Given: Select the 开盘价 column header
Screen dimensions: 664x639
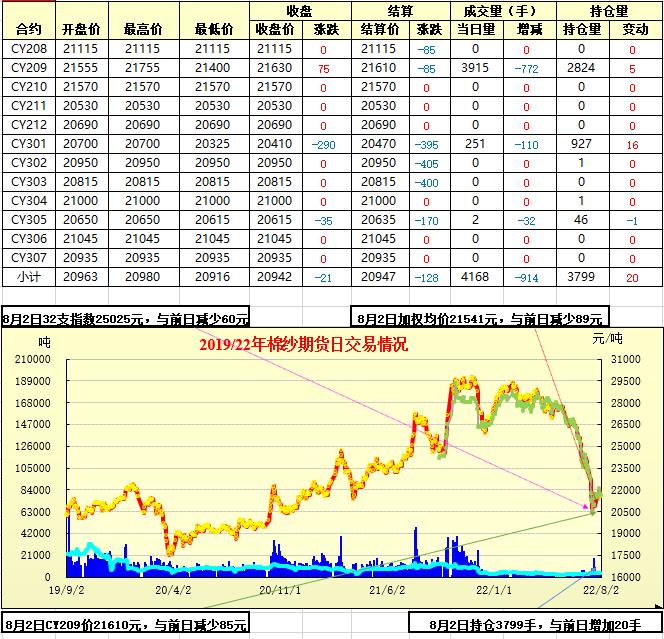Looking at the screenshot, I should coord(81,29).
